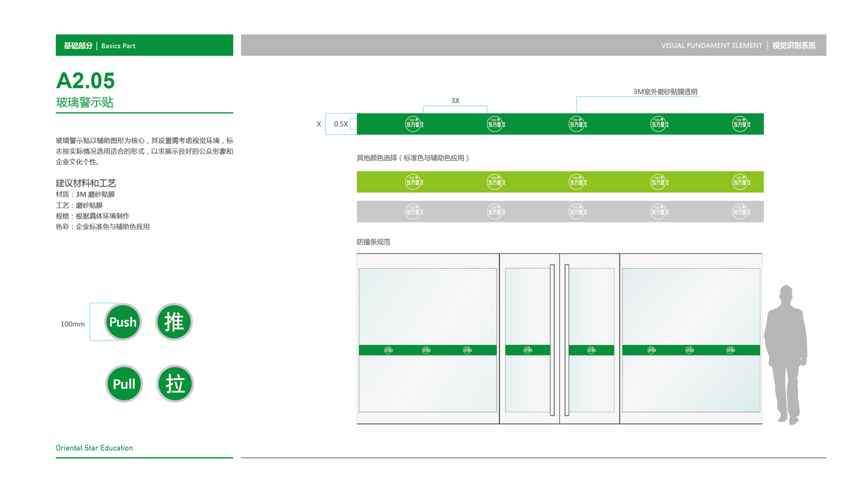Click the first logo on the gray strip
The height and width of the screenshot is (488, 868).
[414, 212]
